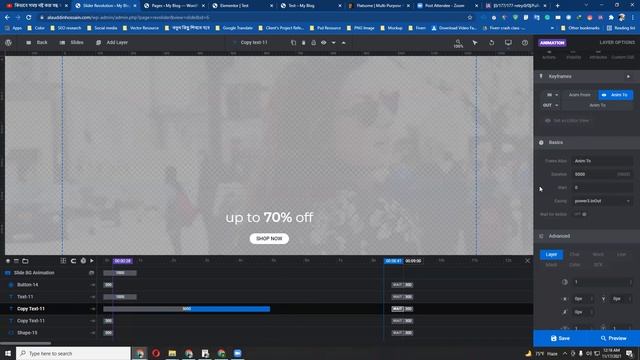Edit the X offset field

click(583, 299)
